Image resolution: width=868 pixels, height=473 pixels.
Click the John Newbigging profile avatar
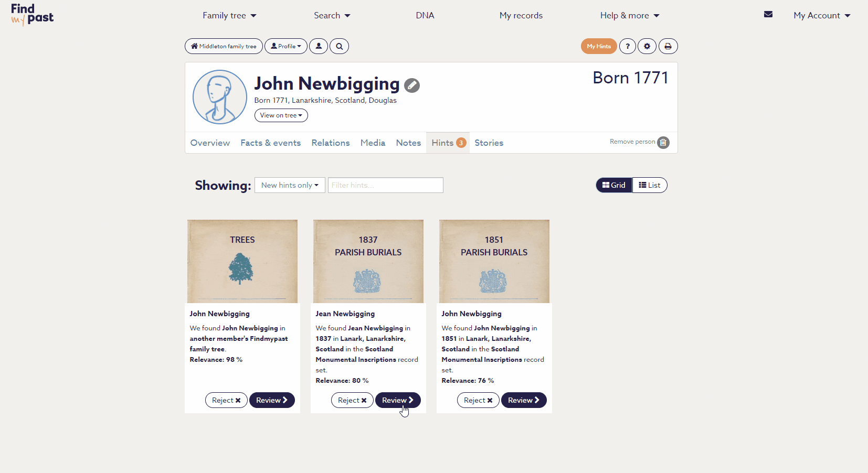(220, 97)
